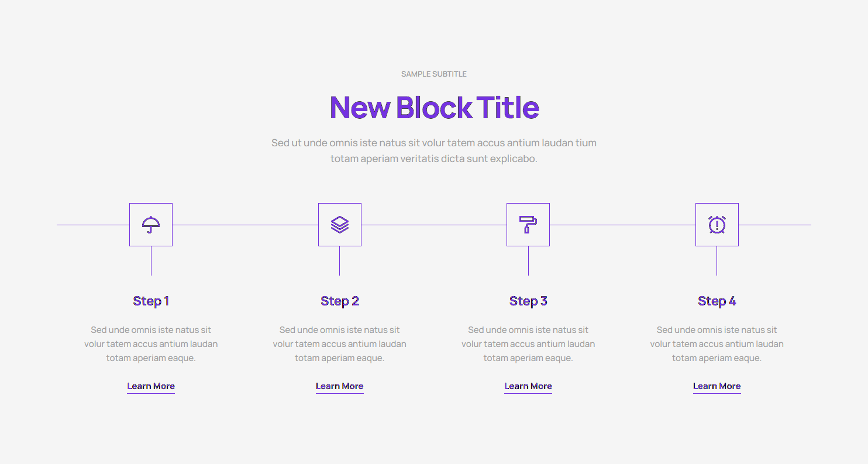Image resolution: width=868 pixels, height=464 pixels.
Task: Select the Step 2 heading
Action: coord(340,301)
